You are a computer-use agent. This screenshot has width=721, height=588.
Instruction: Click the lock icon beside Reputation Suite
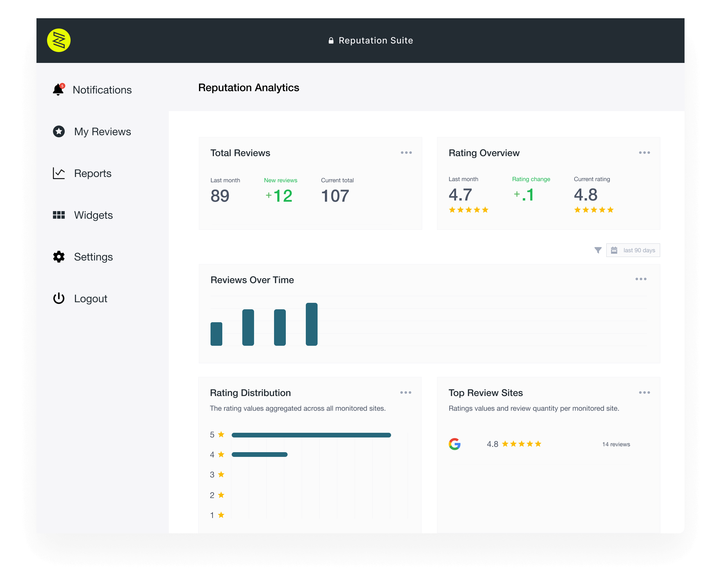pyautogui.click(x=331, y=41)
